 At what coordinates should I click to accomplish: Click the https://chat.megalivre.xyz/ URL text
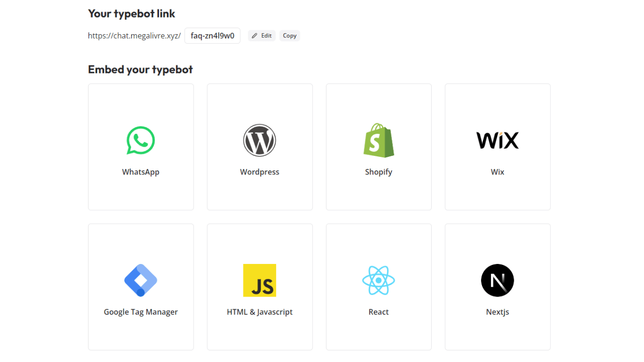[x=134, y=36]
